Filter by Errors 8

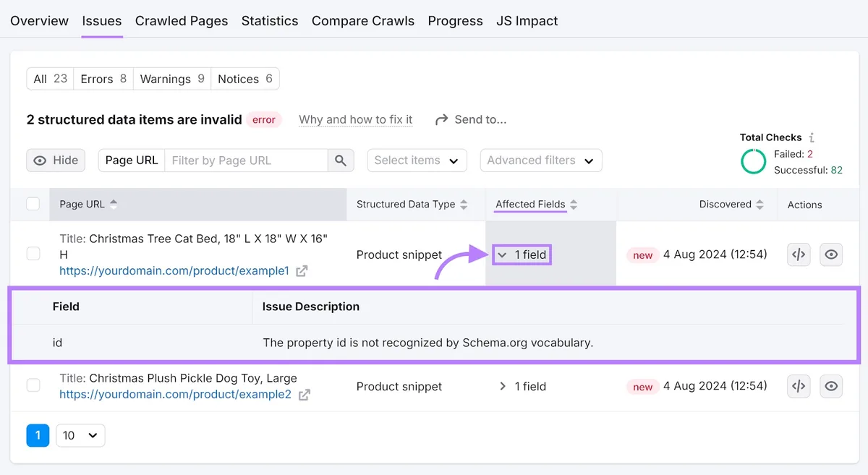pyautogui.click(x=103, y=79)
